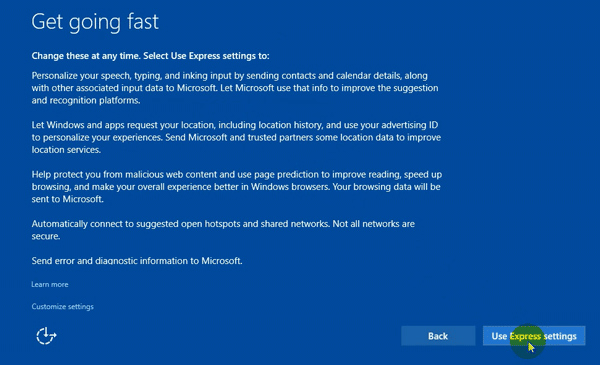Open the Learn more link

(50, 284)
